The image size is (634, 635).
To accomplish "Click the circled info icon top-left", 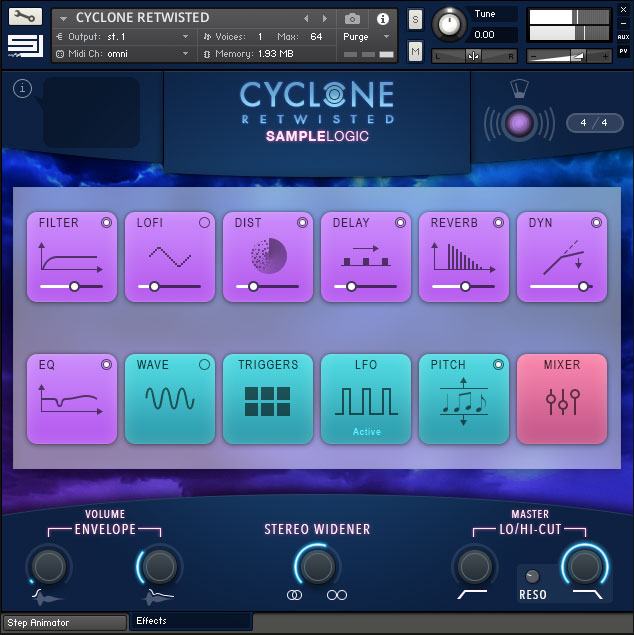I will [x=23, y=89].
